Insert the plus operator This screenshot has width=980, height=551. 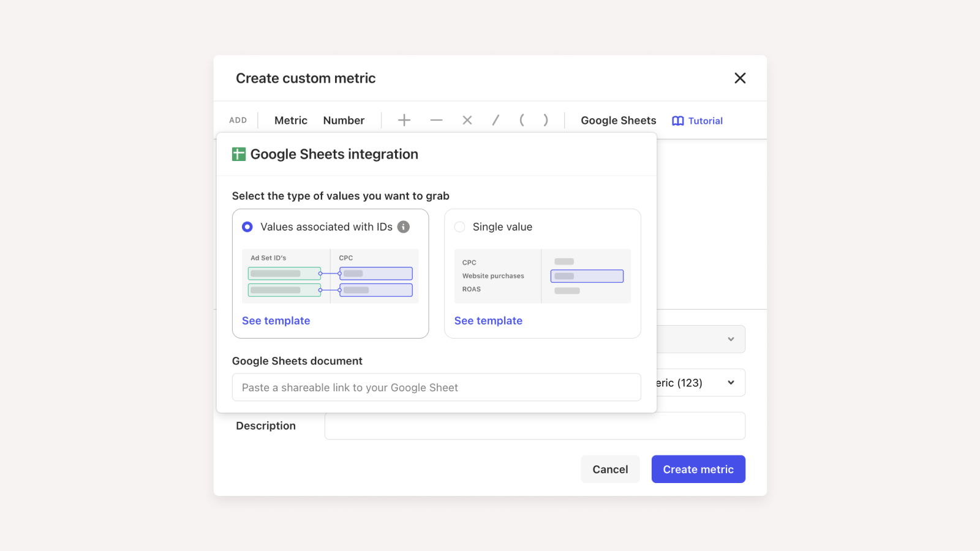coord(404,121)
